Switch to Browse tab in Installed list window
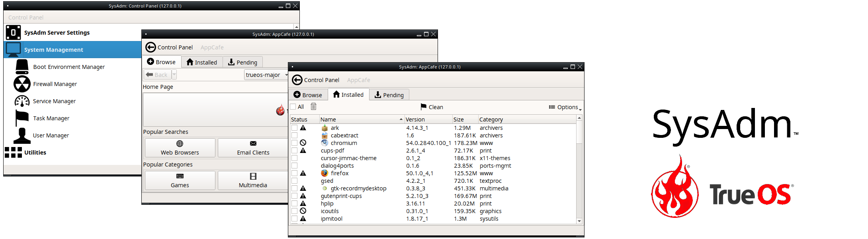The height and width of the screenshot is (239, 868). pyautogui.click(x=308, y=95)
